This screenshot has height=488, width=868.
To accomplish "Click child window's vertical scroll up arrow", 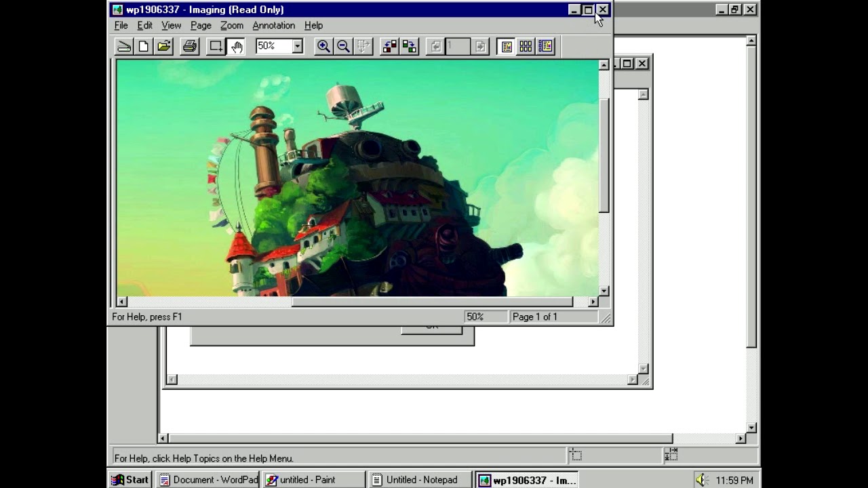I will tap(643, 94).
